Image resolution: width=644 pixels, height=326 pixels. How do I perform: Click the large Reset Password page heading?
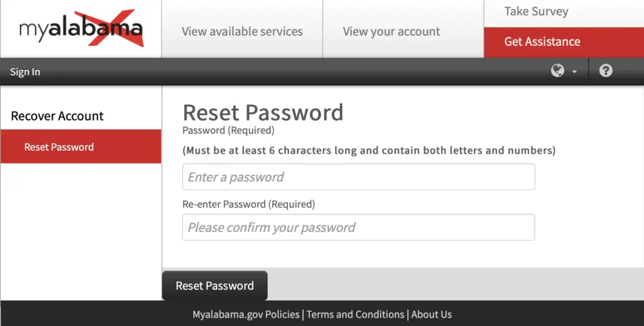263,112
